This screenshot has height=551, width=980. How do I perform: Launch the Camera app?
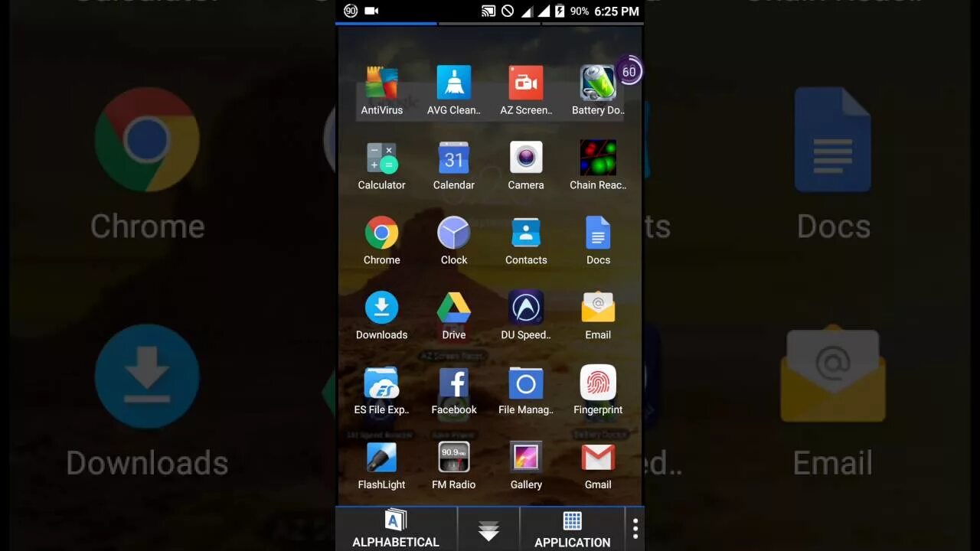[526, 165]
